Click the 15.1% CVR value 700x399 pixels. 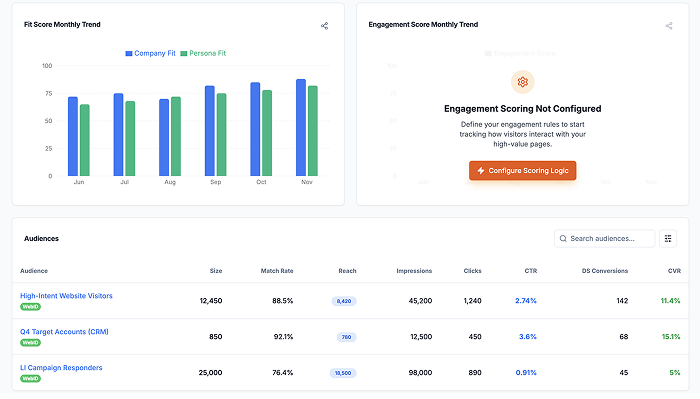tap(671, 337)
